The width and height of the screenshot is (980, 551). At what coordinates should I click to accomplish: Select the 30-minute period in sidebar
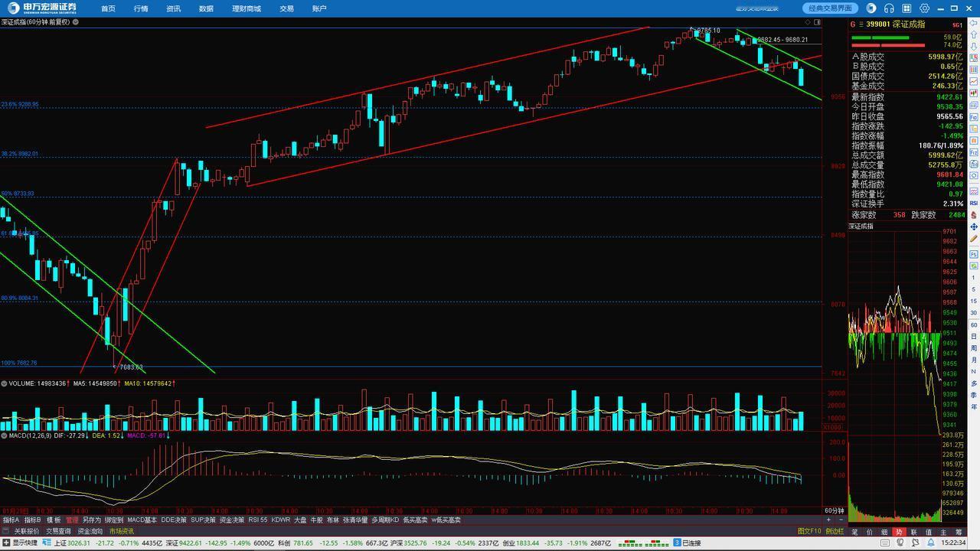click(973, 313)
